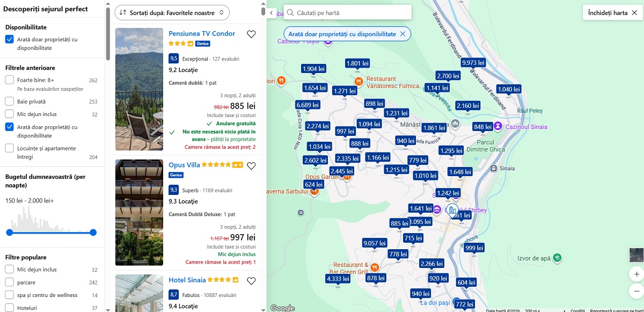Screen dimensions: 644x312
Task: Check Mic dejun inclus under Filtre populare
Action: tap(10, 270)
